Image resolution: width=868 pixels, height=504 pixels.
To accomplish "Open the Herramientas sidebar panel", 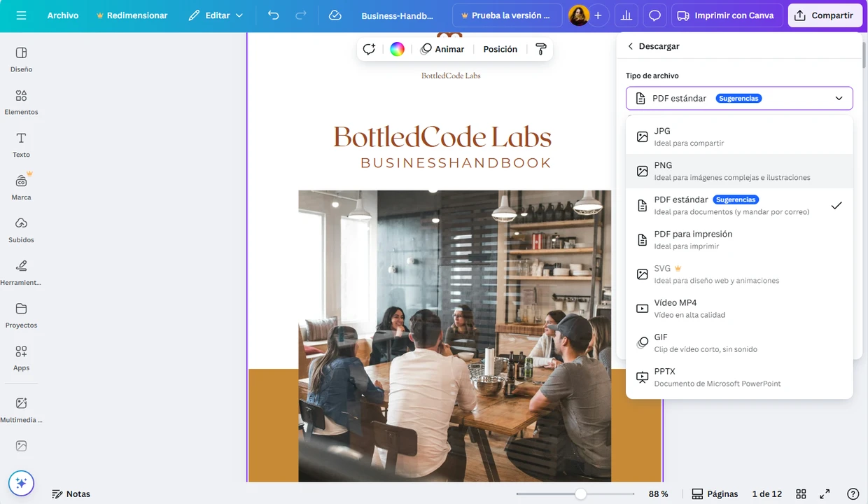I will point(21,273).
